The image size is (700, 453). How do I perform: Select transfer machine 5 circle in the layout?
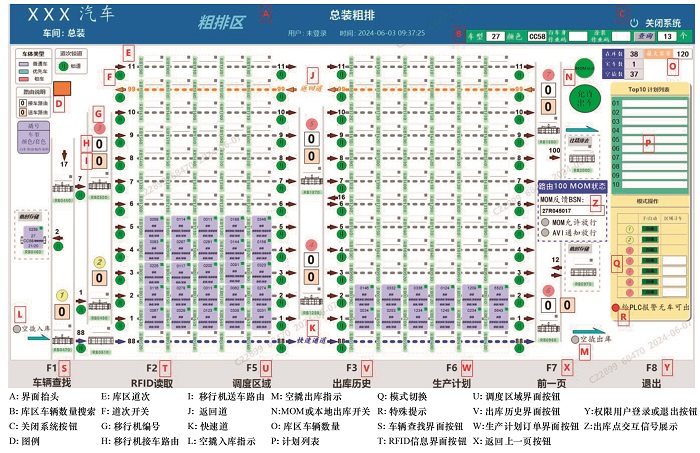point(311,124)
